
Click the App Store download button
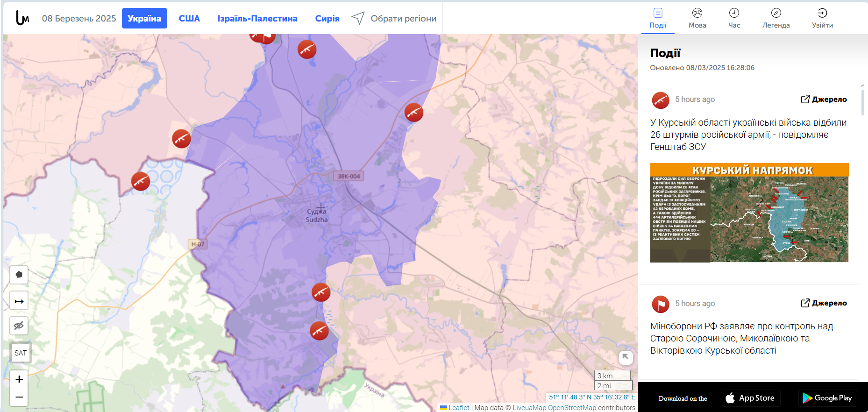tap(751, 398)
